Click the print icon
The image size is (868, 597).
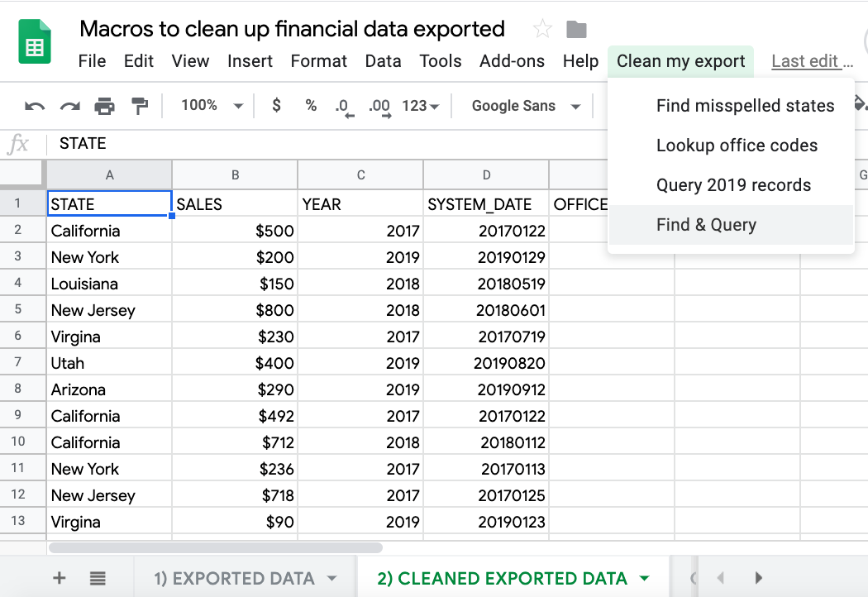pos(104,106)
